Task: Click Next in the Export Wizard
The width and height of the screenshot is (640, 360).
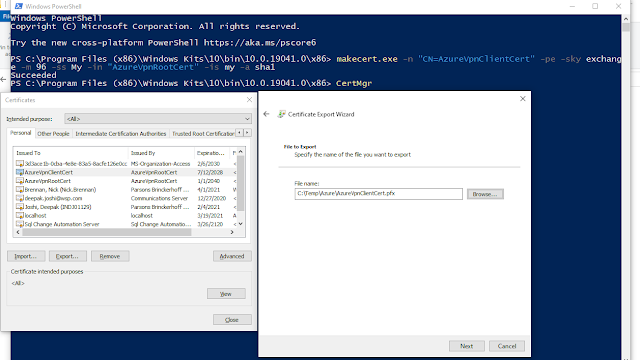Action: 467,346
